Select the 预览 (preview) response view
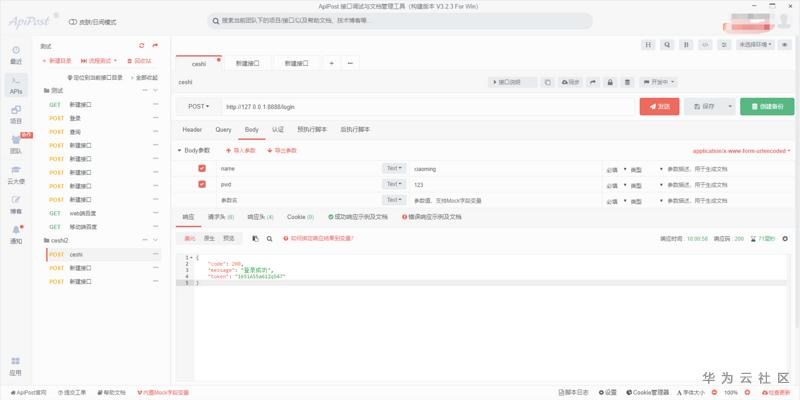Image resolution: width=800 pixels, height=400 pixels. coord(229,238)
